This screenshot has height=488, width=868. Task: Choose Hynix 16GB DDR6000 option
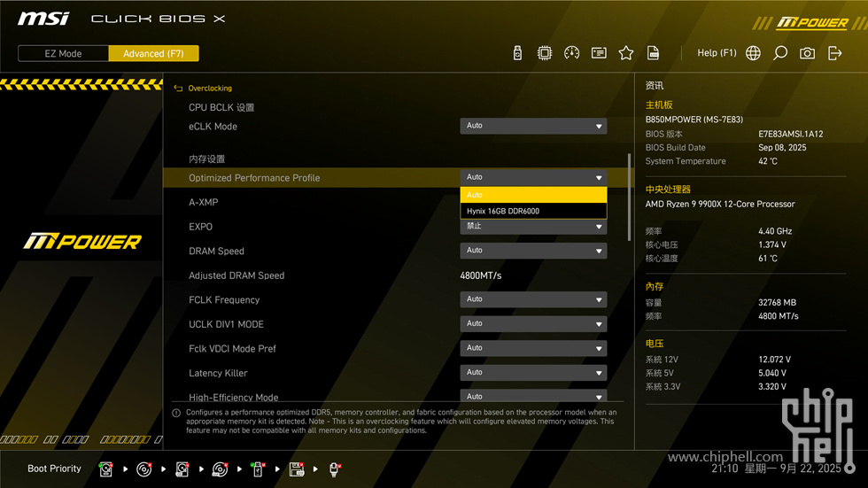pyautogui.click(x=533, y=211)
